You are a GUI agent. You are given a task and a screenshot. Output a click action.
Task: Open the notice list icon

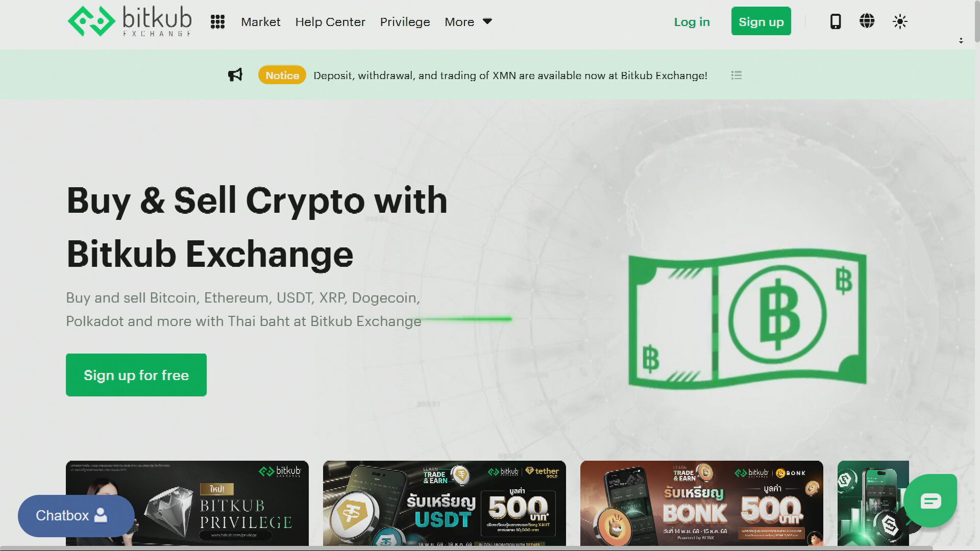(736, 75)
